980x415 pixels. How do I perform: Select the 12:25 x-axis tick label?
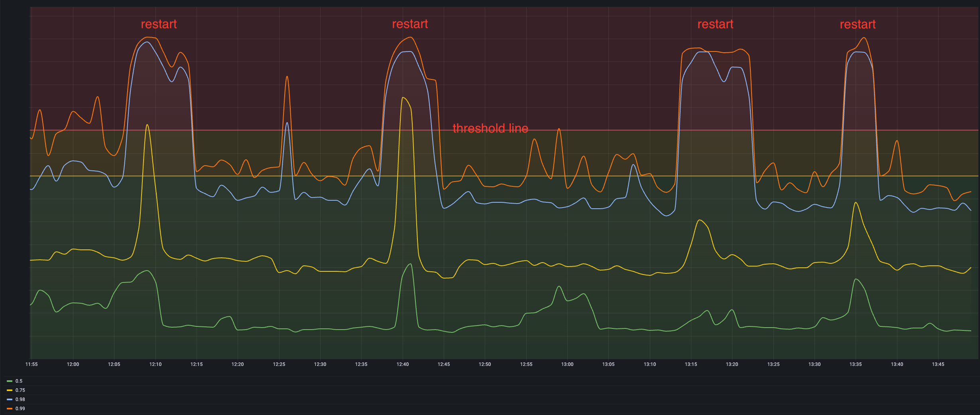click(x=279, y=364)
